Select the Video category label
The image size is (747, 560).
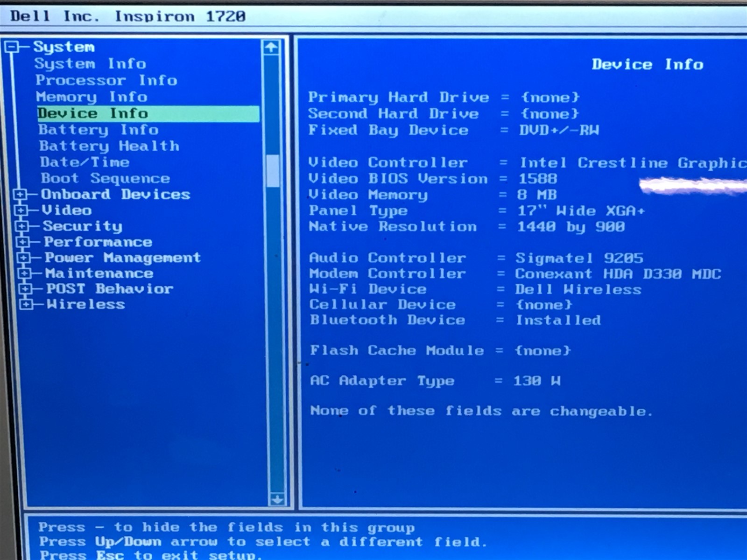pos(67,210)
